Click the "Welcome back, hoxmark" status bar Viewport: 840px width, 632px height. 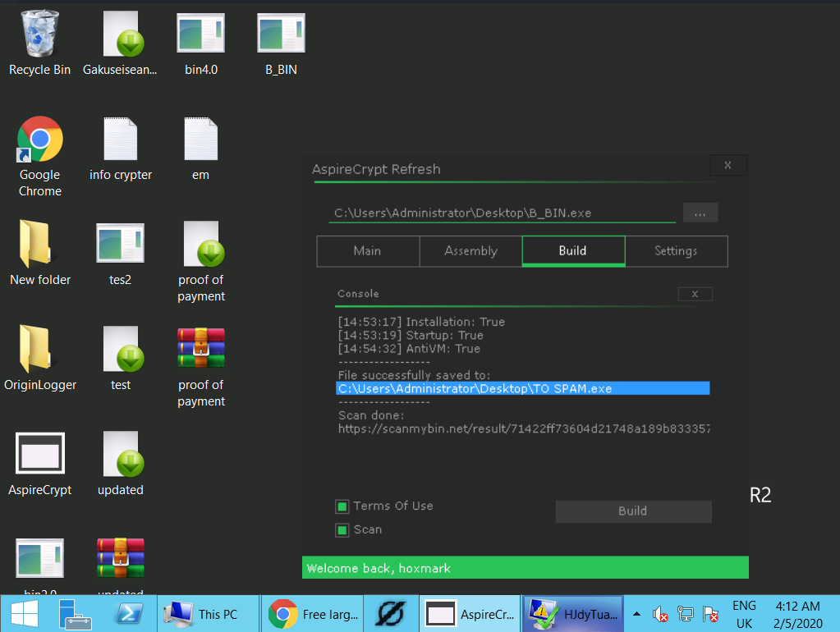point(526,568)
